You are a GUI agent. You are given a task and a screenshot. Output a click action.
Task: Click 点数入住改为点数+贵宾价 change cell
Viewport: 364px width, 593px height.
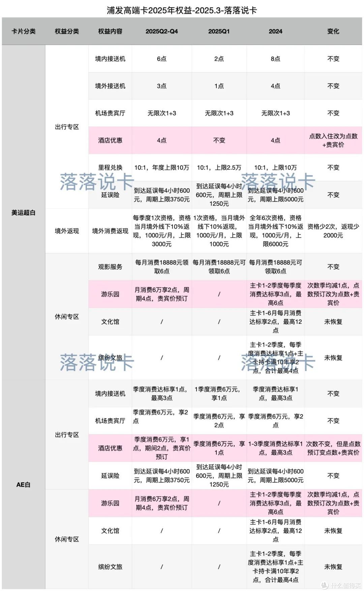click(333, 140)
